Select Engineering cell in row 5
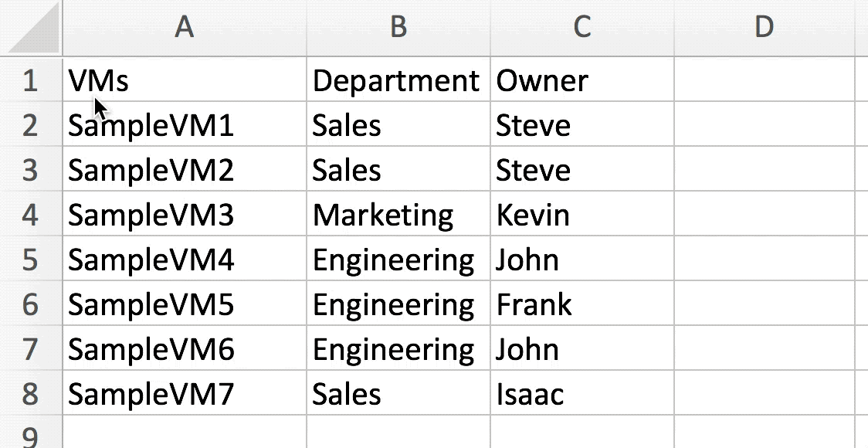 tap(398, 260)
